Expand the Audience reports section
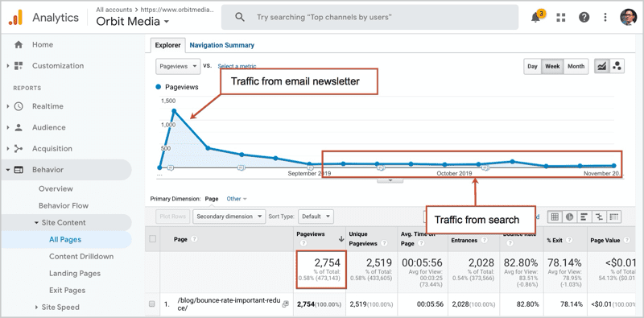Viewport: 644px width, 318px height. pos(7,127)
